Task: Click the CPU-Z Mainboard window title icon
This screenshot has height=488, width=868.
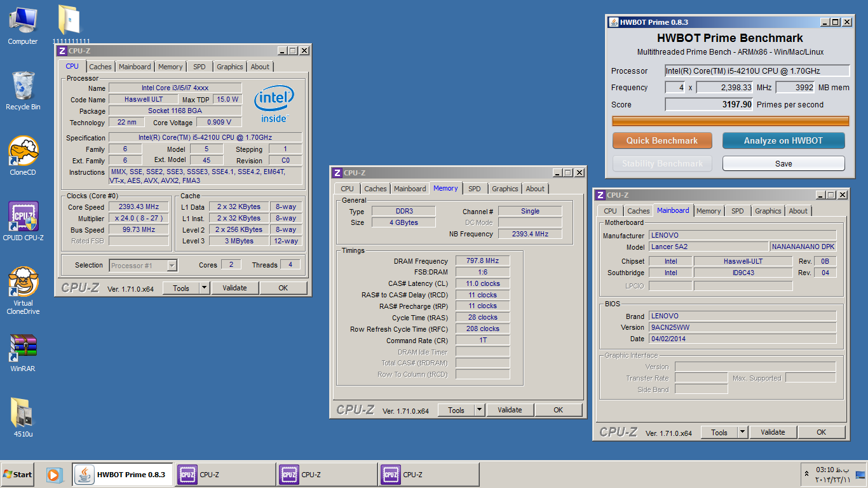Action: pyautogui.click(x=600, y=195)
